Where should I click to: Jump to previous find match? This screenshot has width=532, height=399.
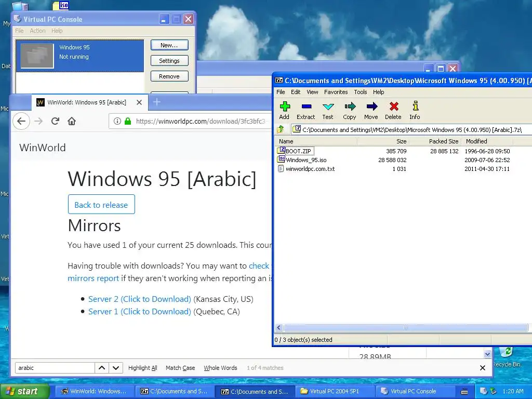102,368
